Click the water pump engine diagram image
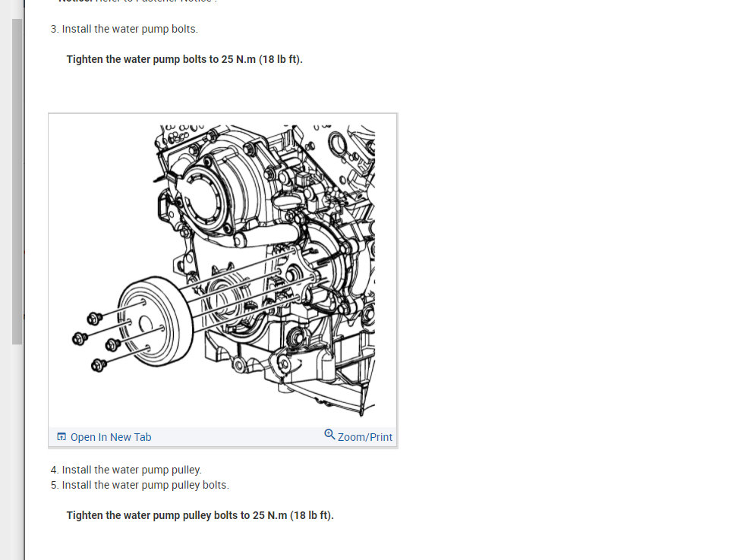The height and width of the screenshot is (560, 731). pyautogui.click(x=223, y=270)
